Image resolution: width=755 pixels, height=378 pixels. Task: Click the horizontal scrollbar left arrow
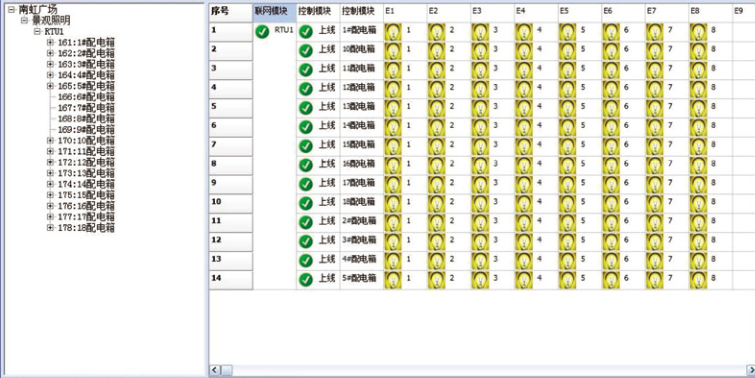click(215, 370)
